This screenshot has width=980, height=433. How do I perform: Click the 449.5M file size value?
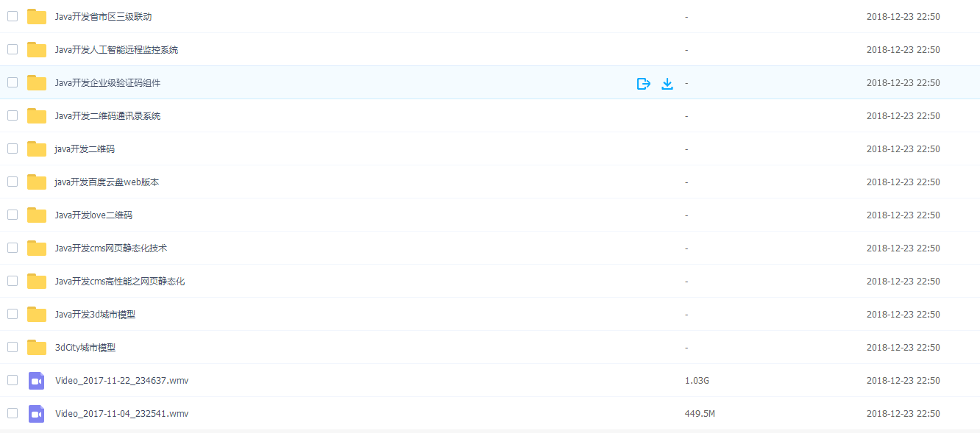pos(700,414)
